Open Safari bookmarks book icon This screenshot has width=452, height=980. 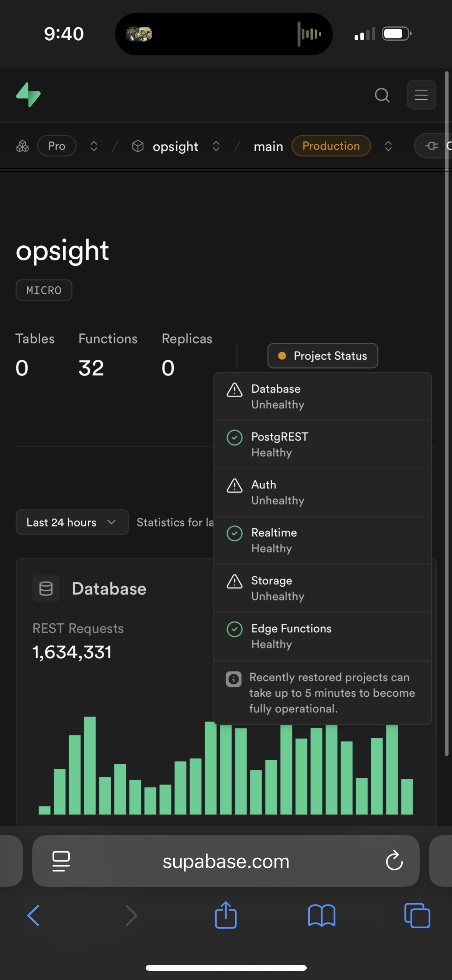(321, 915)
